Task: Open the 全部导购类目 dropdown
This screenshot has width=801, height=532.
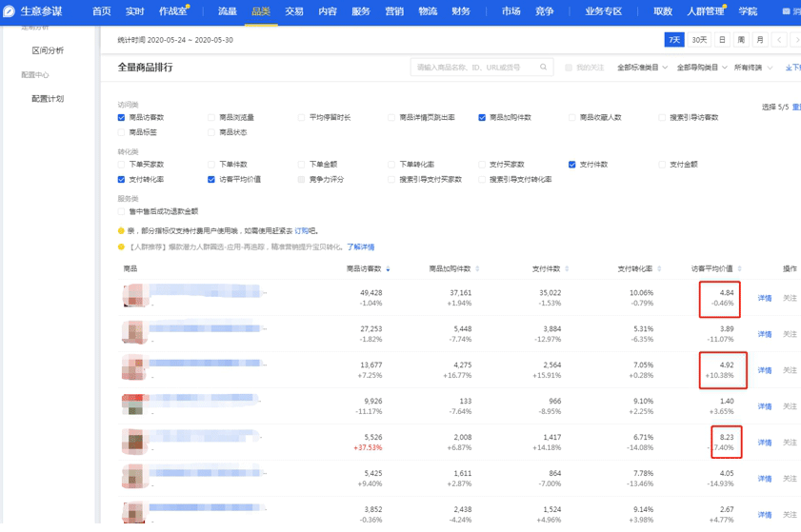Action: (701, 68)
